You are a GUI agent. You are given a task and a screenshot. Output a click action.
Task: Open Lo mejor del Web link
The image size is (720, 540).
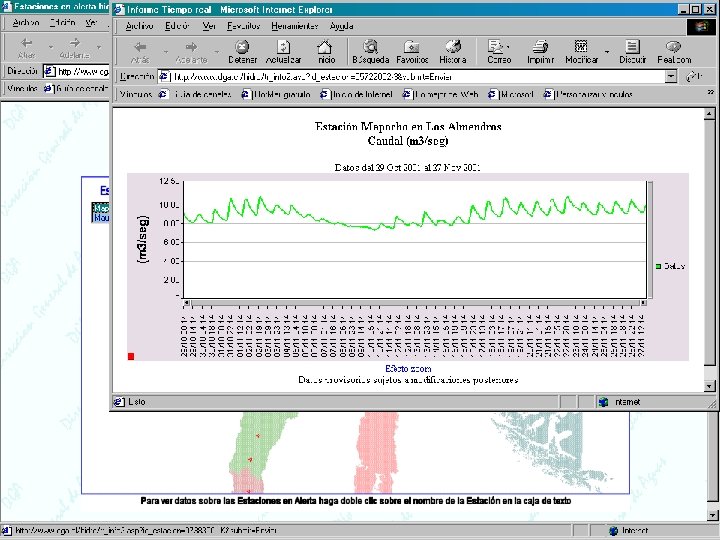[x=441, y=95]
